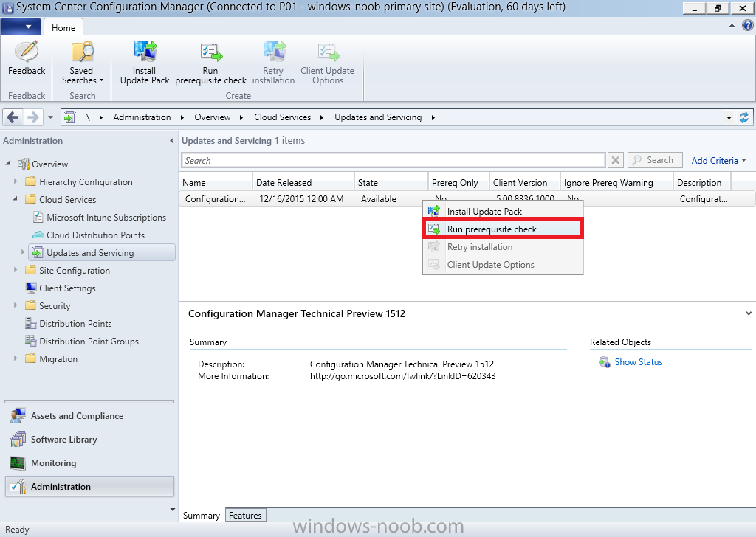Click Show Status icon link

click(630, 362)
